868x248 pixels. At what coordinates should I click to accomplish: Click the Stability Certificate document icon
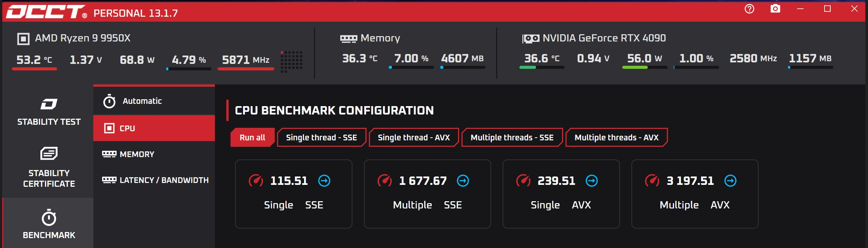point(49,153)
